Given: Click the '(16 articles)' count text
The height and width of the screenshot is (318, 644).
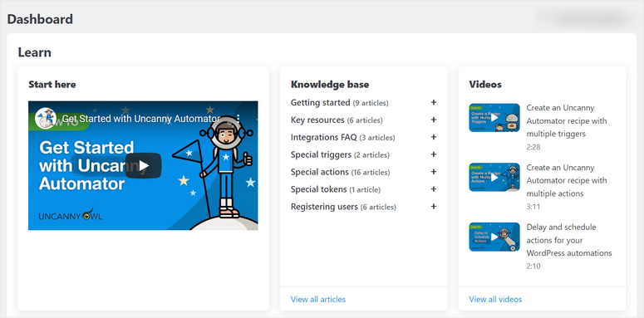Looking at the screenshot, I should click(371, 173).
